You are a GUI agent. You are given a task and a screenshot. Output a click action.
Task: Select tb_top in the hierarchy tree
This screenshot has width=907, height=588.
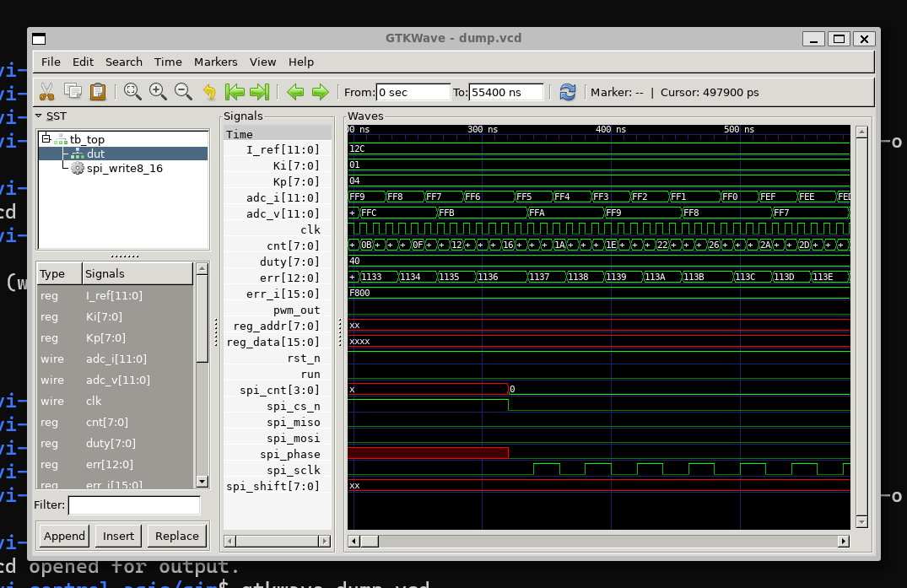pyautogui.click(x=87, y=139)
